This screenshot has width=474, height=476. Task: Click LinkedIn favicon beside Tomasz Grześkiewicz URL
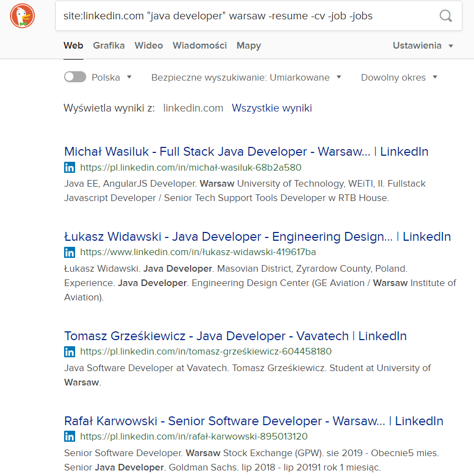70,351
